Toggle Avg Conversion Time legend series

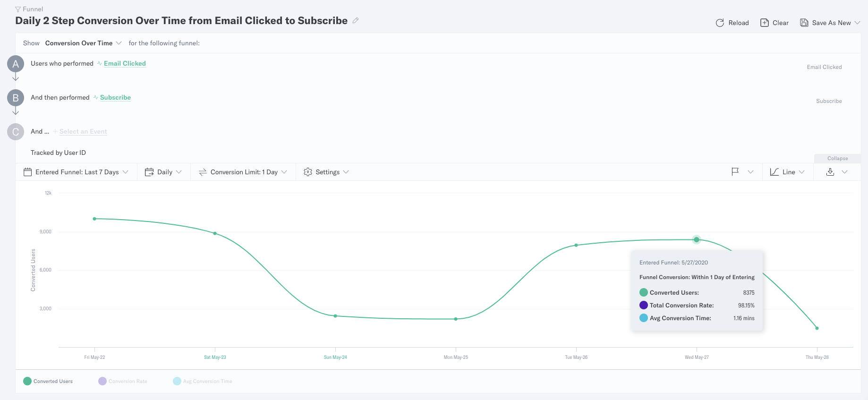203,381
